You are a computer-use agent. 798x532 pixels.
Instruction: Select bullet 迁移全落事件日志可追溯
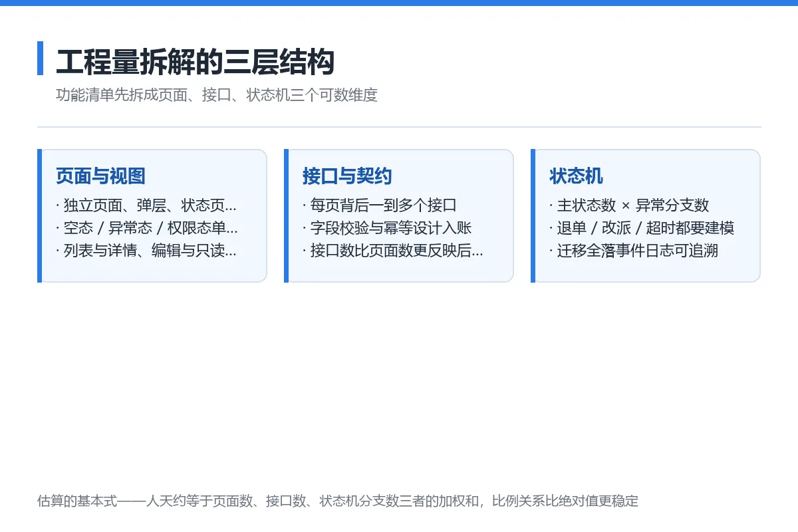634,251
